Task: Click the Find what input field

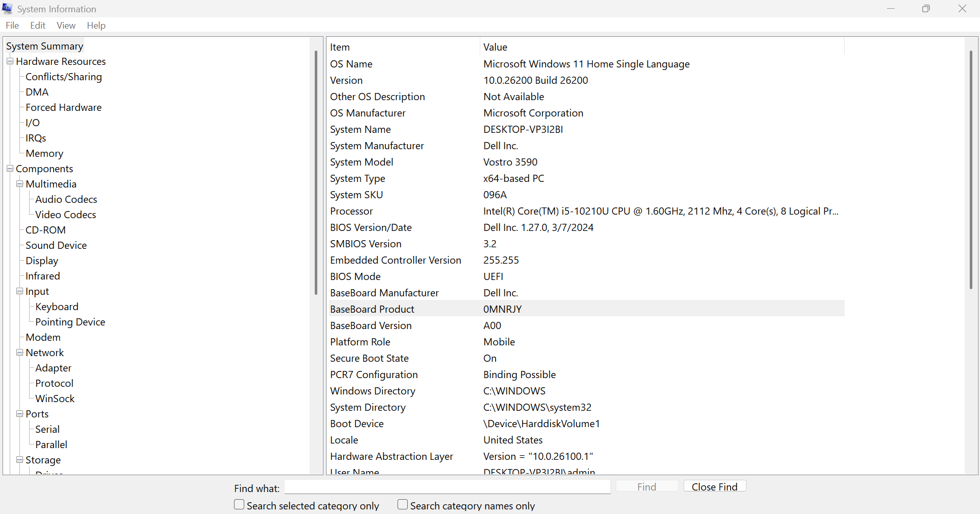Action: click(447, 487)
